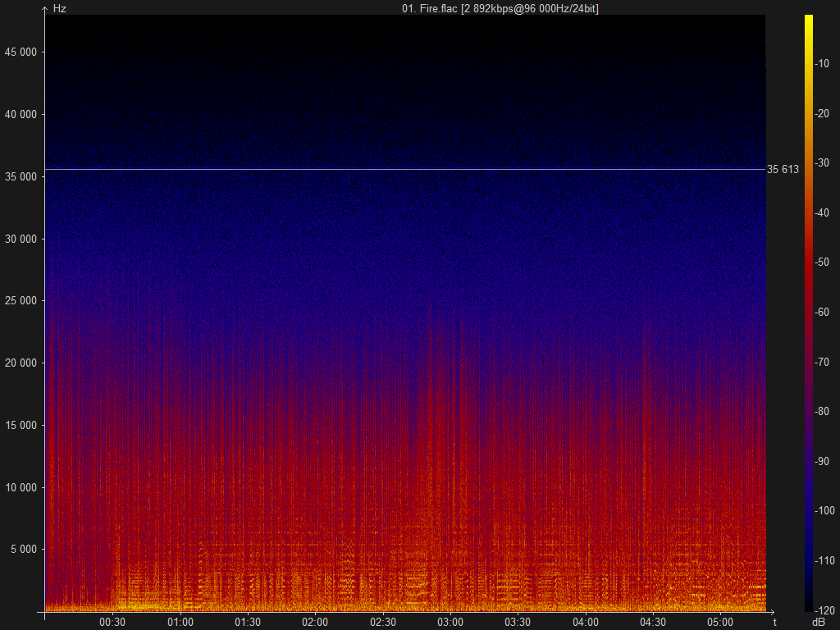Click the 20 000 Hz axis label
This screenshot has width=840, height=630.
[21, 363]
